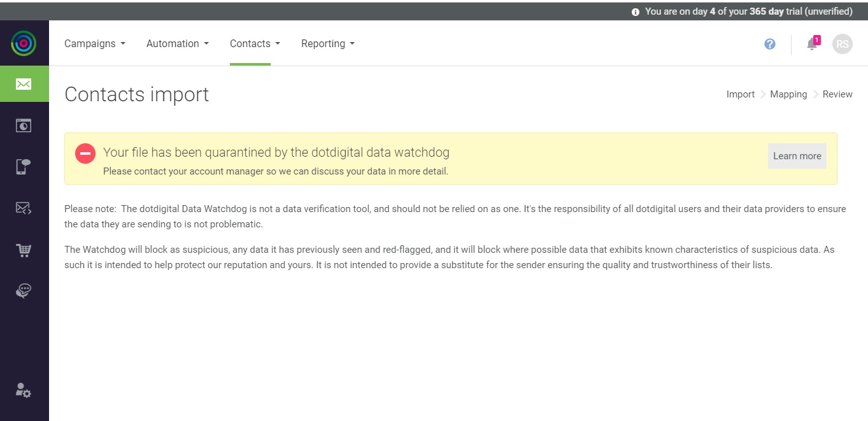Open the Email envelope sidebar section
Screen dimensions: 868x421
click(24, 84)
